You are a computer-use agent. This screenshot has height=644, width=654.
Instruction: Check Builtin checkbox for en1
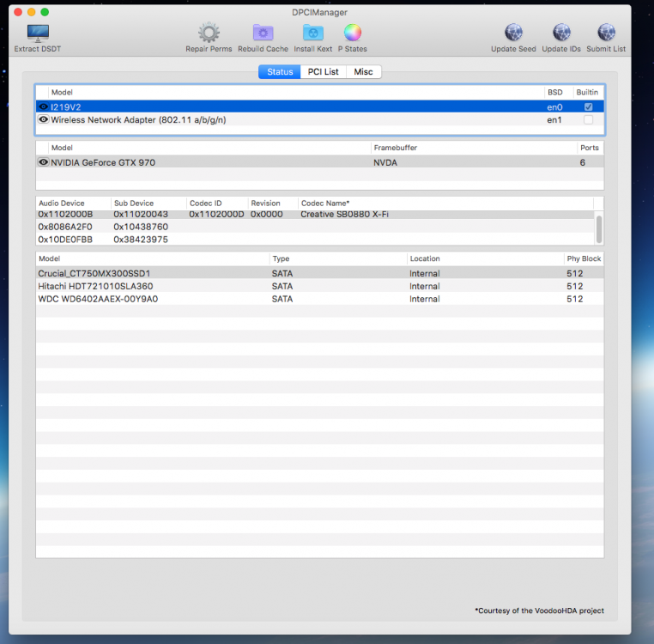588,120
